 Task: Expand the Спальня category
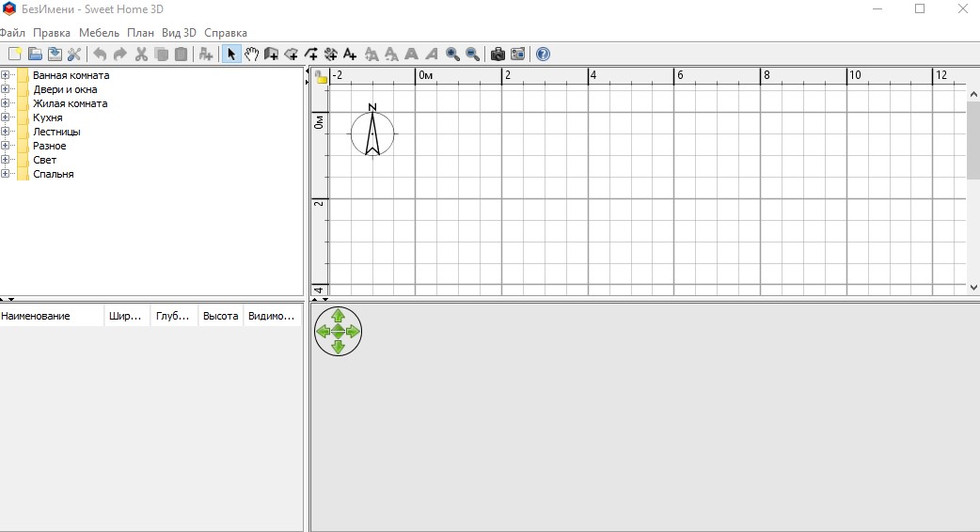(5, 174)
